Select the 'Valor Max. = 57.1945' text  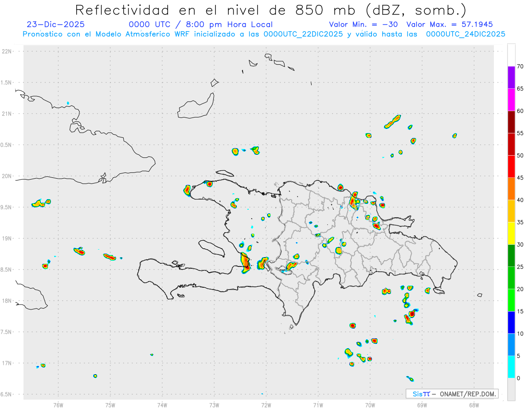pos(450,24)
